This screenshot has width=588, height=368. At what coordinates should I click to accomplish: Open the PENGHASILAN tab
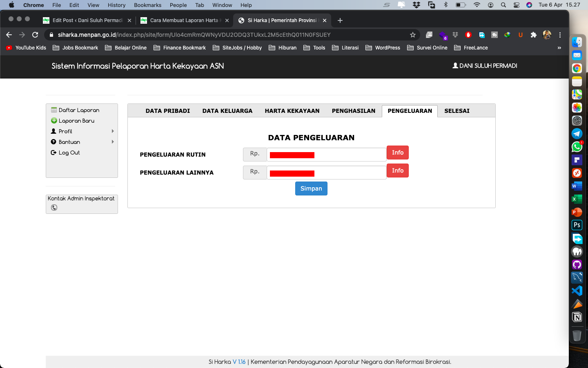[x=353, y=111]
